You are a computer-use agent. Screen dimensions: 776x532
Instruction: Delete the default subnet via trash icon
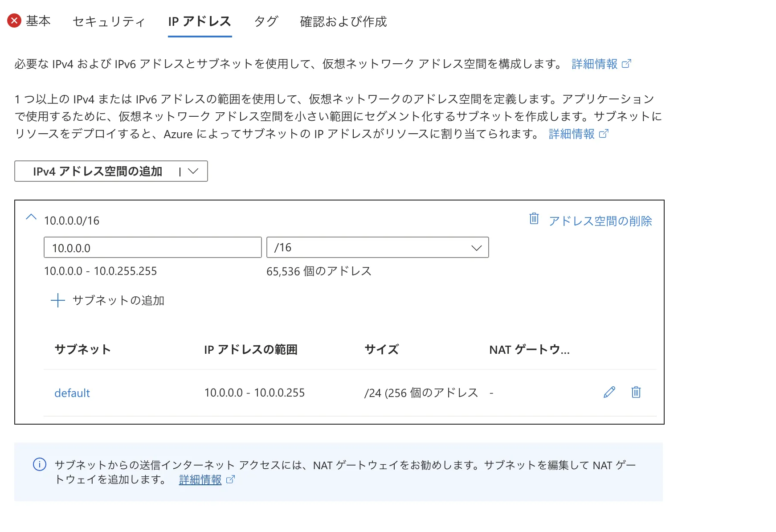pos(636,393)
